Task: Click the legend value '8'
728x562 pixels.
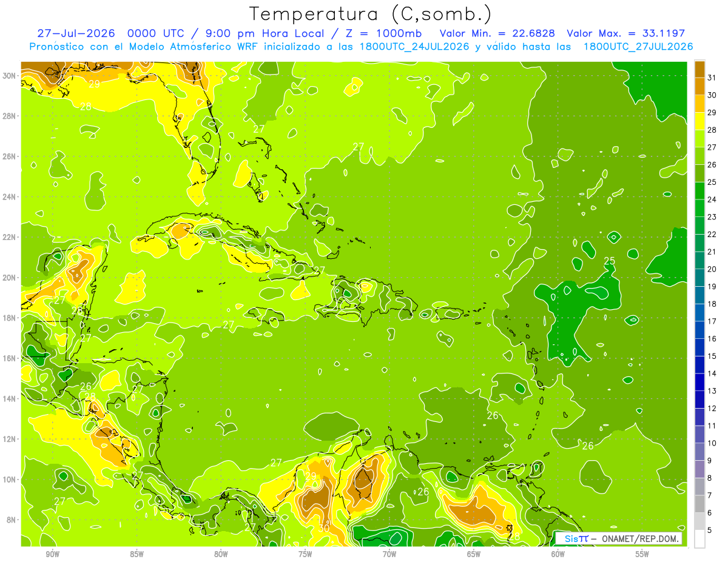Action: [x=710, y=478]
